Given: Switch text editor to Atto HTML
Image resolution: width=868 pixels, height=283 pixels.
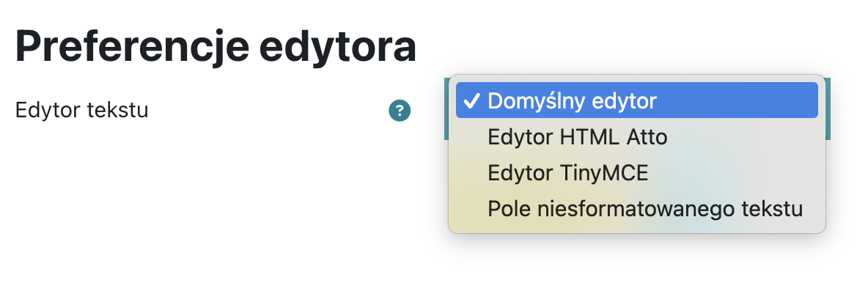Looking at the screenshot, I should (x=636, y=137).
